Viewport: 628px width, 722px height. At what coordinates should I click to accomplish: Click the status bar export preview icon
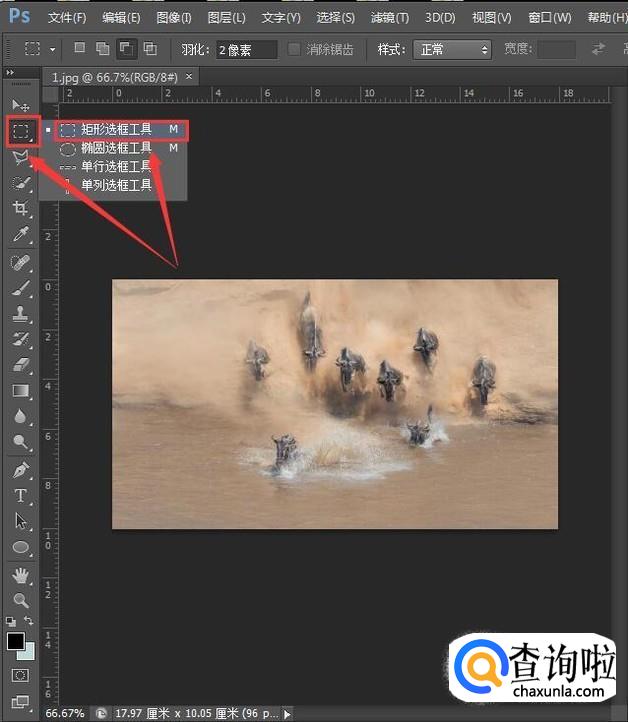coord(101,713)
